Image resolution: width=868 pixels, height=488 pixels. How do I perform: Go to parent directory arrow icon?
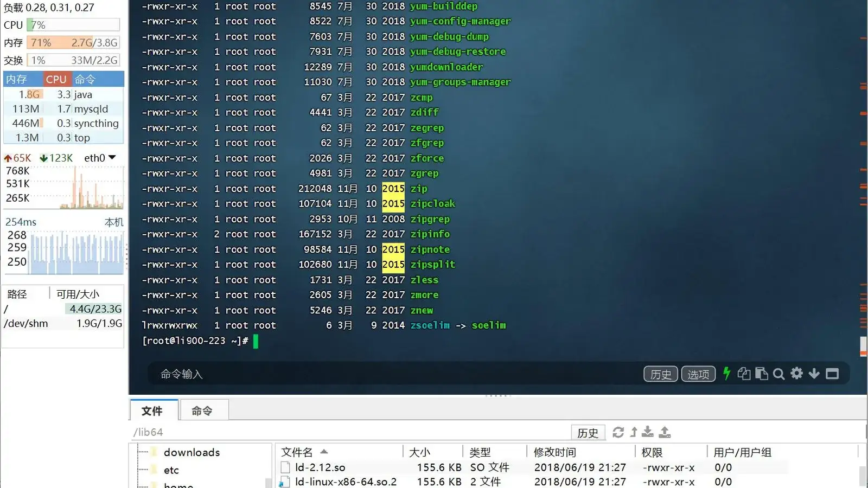click(x=634, y=432)
